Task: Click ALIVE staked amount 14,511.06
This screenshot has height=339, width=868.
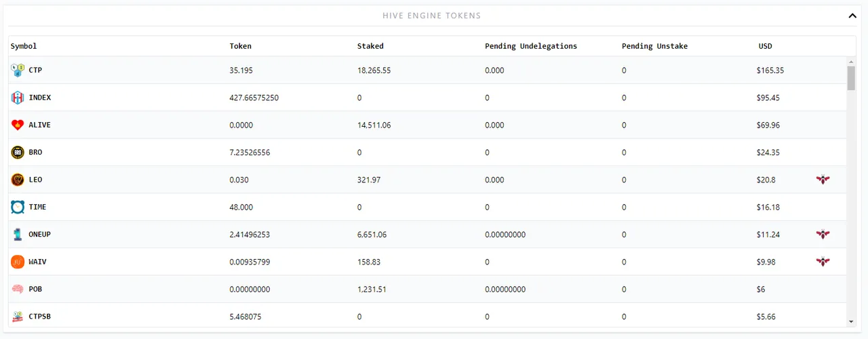Action: (x=374, y=125)
